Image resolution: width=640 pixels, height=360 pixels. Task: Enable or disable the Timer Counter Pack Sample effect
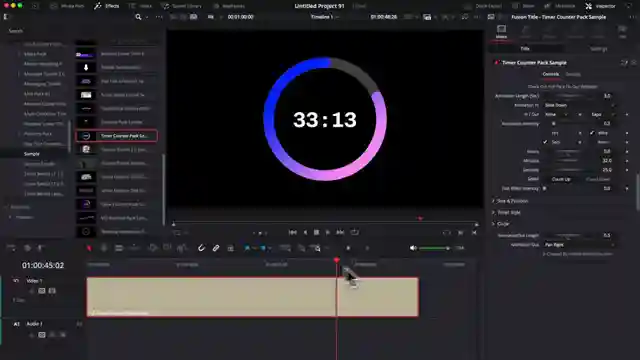click(x=496, y=62)
